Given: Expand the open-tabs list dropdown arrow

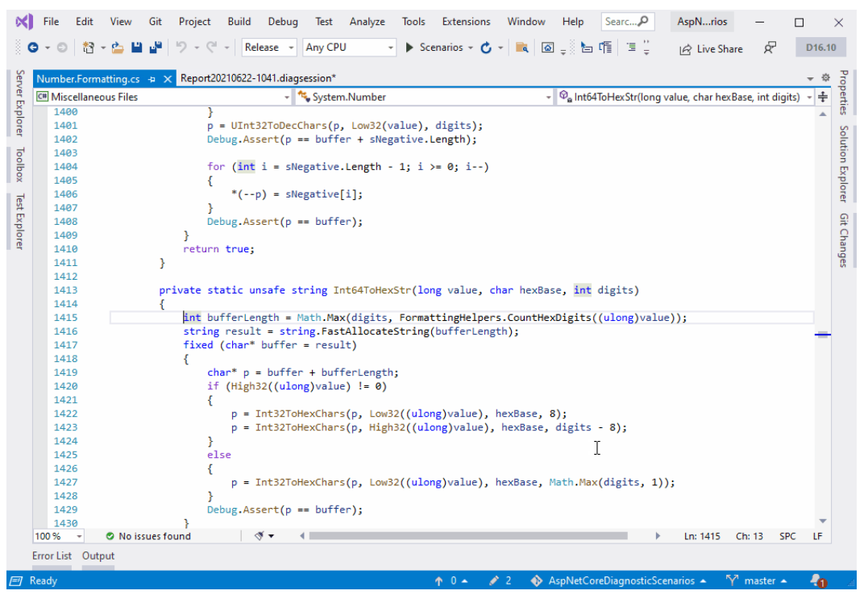Looking at the screenshot, I should (x=811, y=79).
